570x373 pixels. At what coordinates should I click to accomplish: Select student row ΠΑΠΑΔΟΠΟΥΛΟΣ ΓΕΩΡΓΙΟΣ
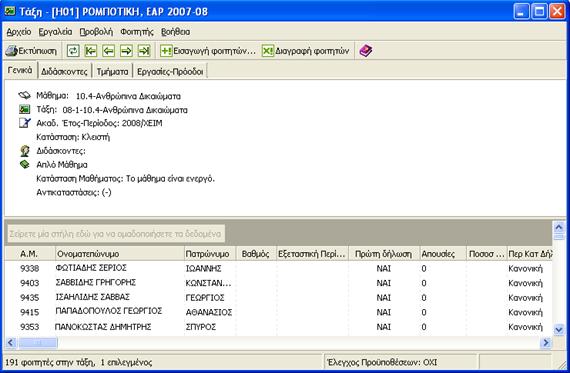(278, 312)
